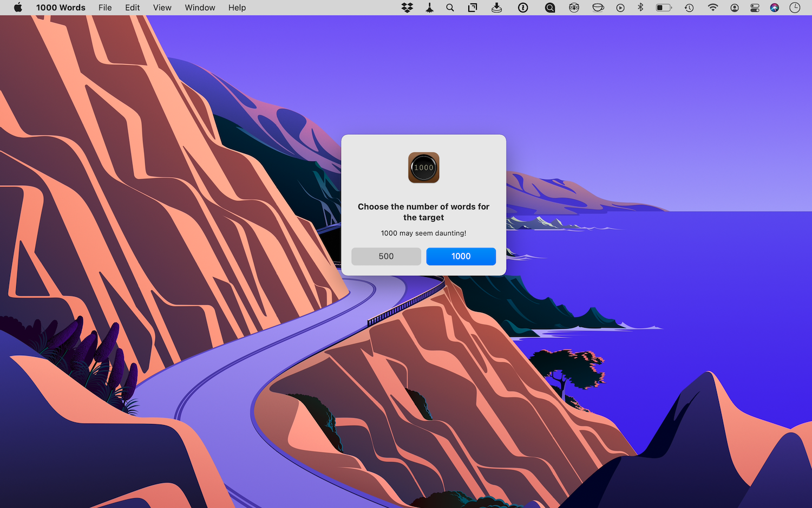This screenshot has width=812, height=508.
Task: Open the Wi-Fi status menu
Action: pyautogui.click(x=712, y=8)
